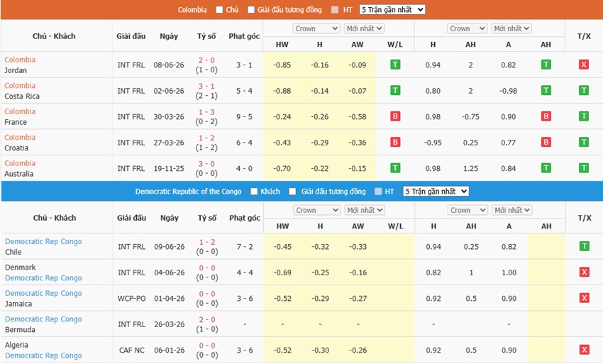603x364 pixels.
Task: Select Croatia team name
Action: (x=16, y=148)
